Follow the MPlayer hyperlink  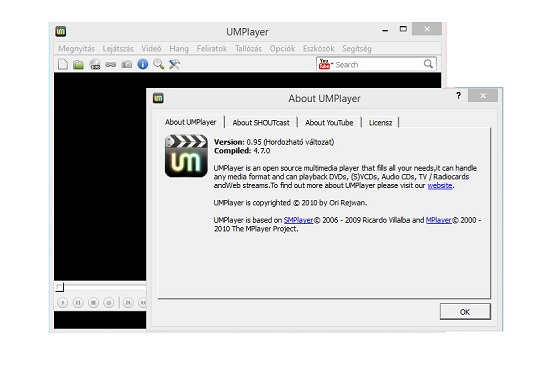[438, 220]
